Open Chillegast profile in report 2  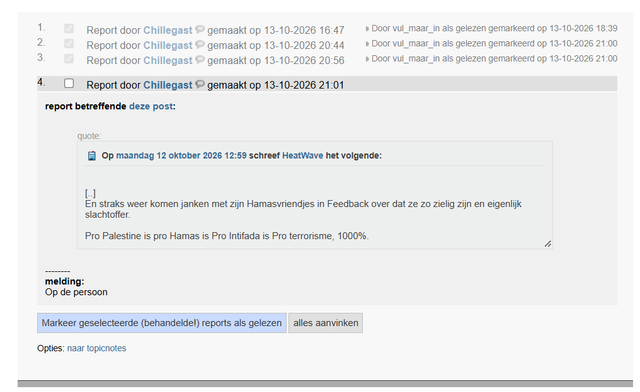[x=168, y=45]
